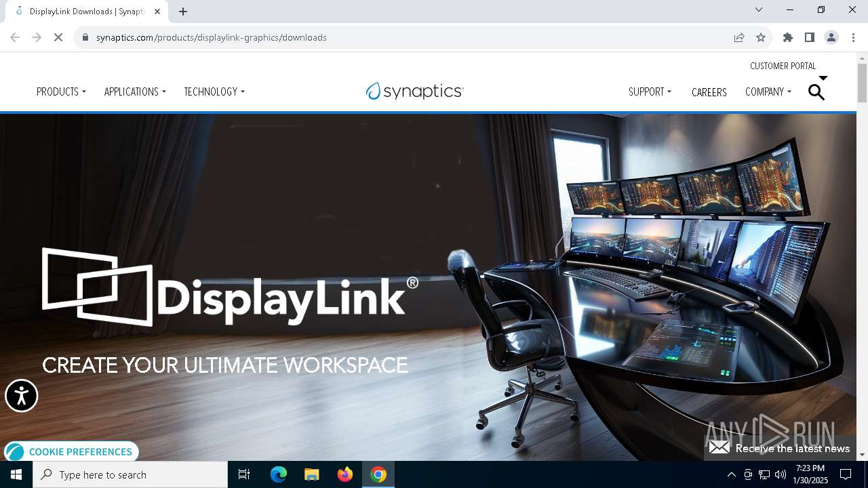Image resolution: width=868 pixels, height=488 pixels.
Task: Open File Explorer from taskbar
Action: (311, 474)
